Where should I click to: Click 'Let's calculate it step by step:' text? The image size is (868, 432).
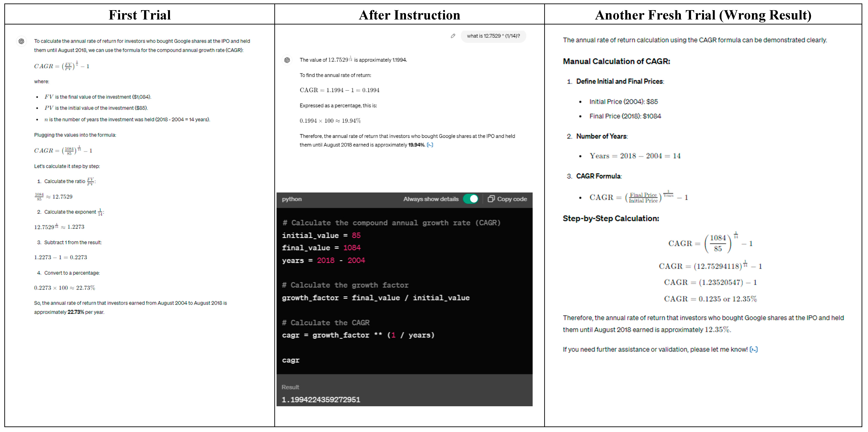pos(67,166)
